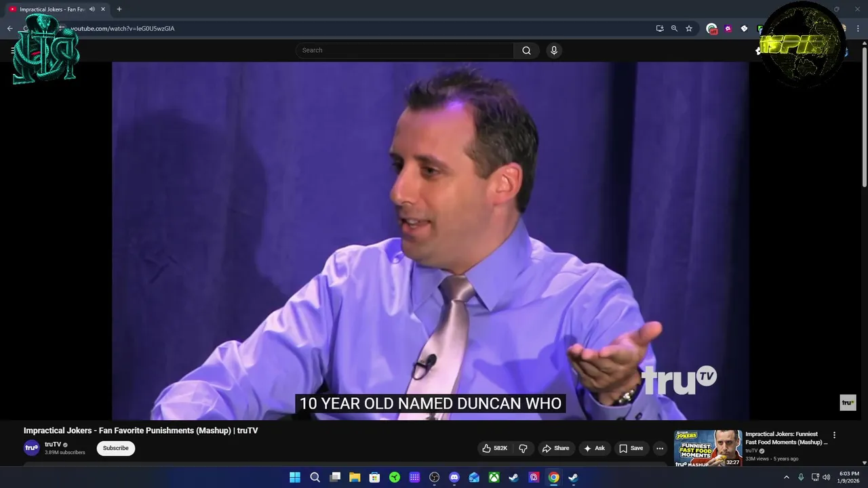
Task: Click the tray microphone icon
Action: click(x=801, y=477)
